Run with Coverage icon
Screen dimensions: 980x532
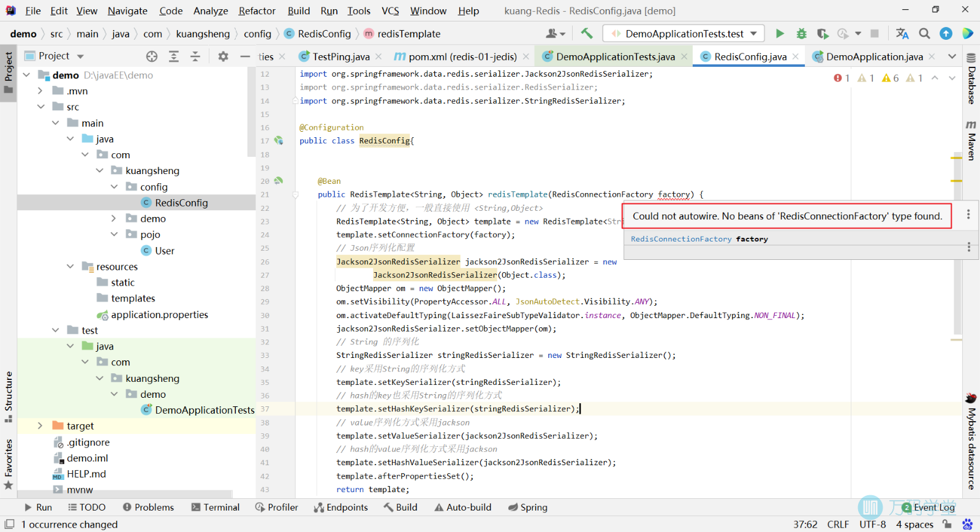[823, 34]
